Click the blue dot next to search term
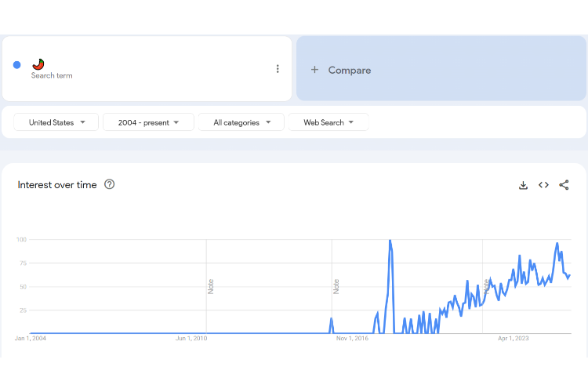 [17, 65]
